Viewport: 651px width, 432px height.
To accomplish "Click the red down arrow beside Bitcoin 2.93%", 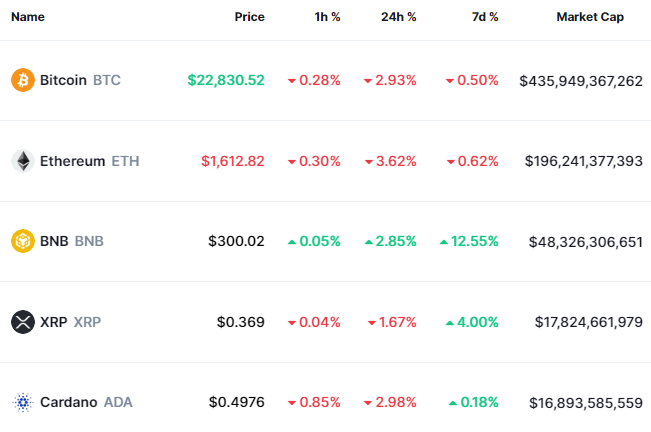I will pos(368,80).
